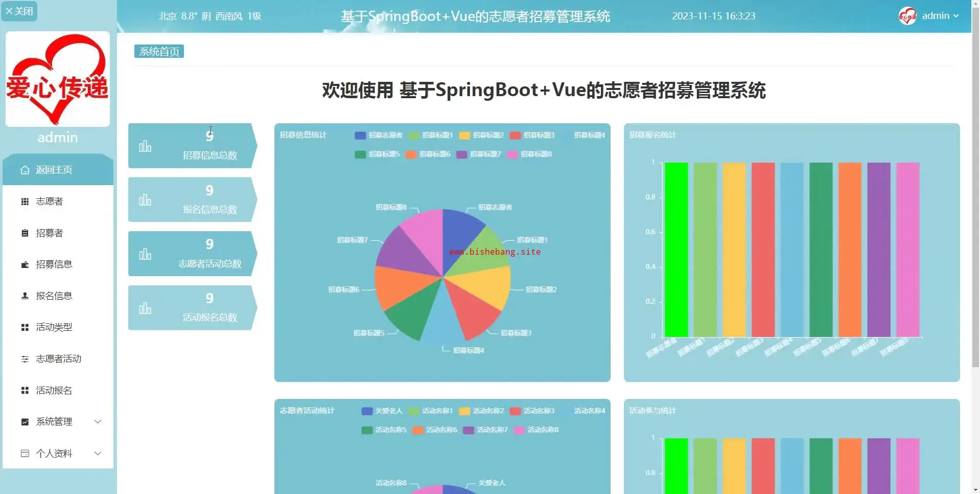
Task: Toggle the 活动名称7 legend entry
Action: (x=485, y=430)
